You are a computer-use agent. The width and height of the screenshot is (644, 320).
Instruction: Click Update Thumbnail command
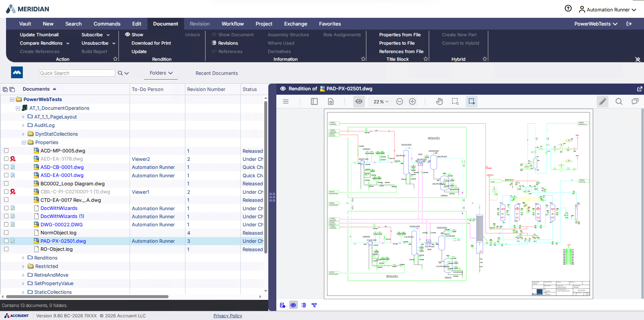coord(39,35)
